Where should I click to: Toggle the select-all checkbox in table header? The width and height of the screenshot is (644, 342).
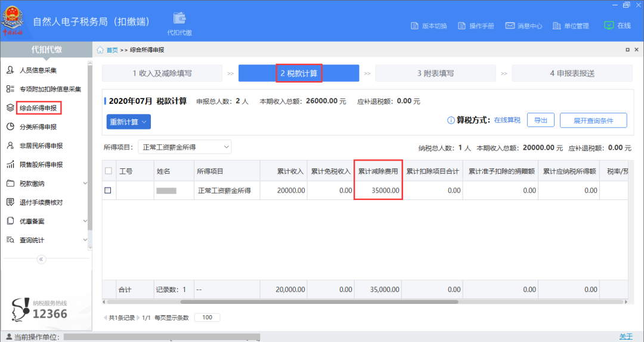click(109, 171)
